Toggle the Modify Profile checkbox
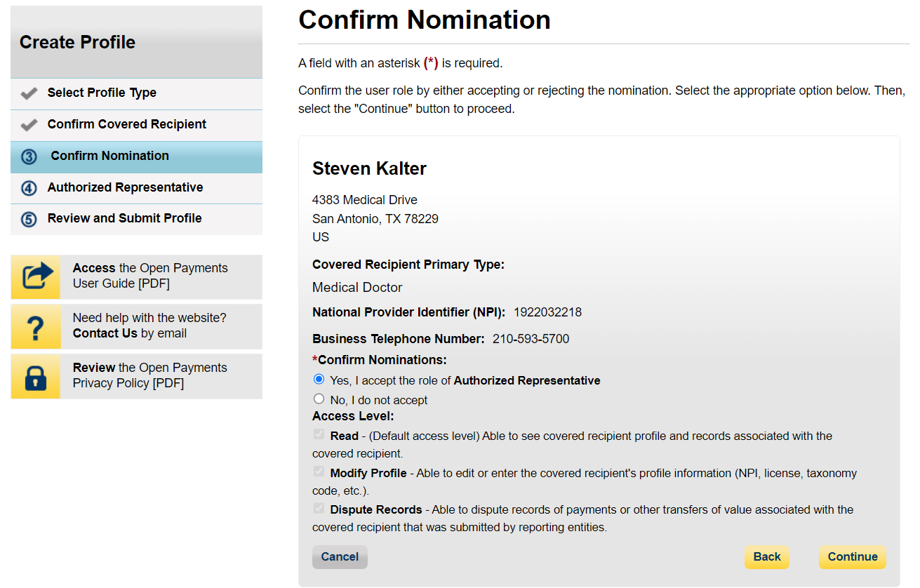920x588 pixels. point(319,472)
